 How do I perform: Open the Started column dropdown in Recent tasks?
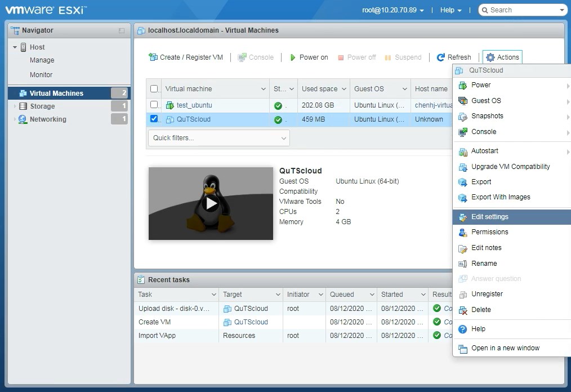click(x=423, y=295)
